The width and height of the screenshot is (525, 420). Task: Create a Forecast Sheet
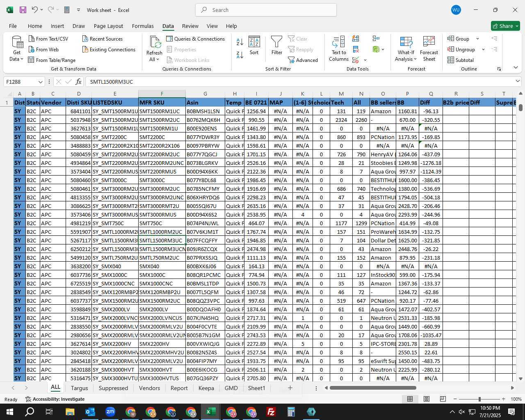pos(429,48)
